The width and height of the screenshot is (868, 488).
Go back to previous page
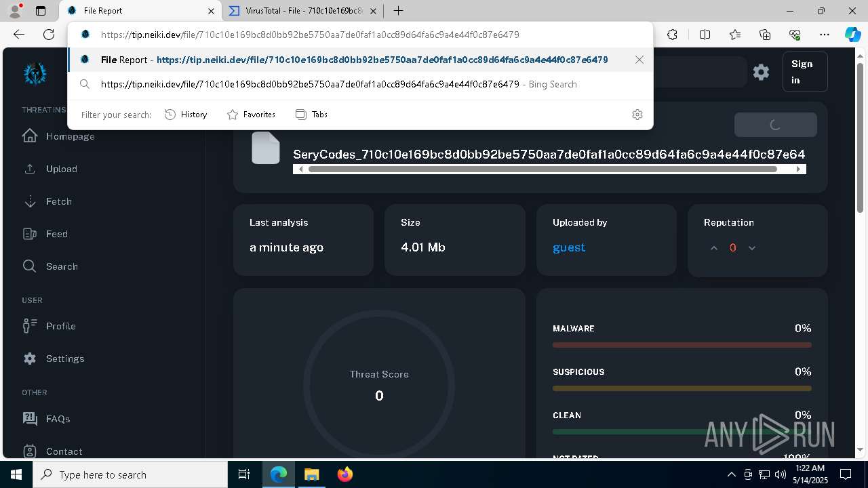pyautogui.click(x=19, y=35)
